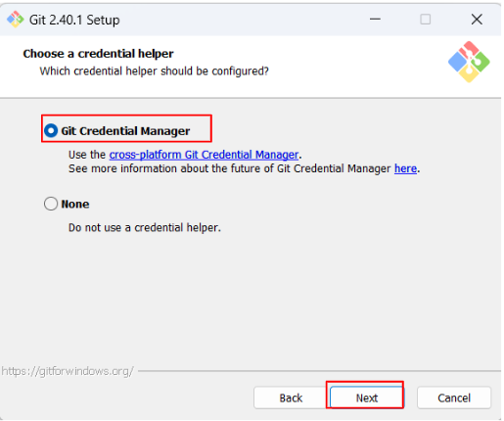Image resolution: width=504 pixels, height=421 pixels.
Task: Choose the None credential helper option
Action: [51, 204]
